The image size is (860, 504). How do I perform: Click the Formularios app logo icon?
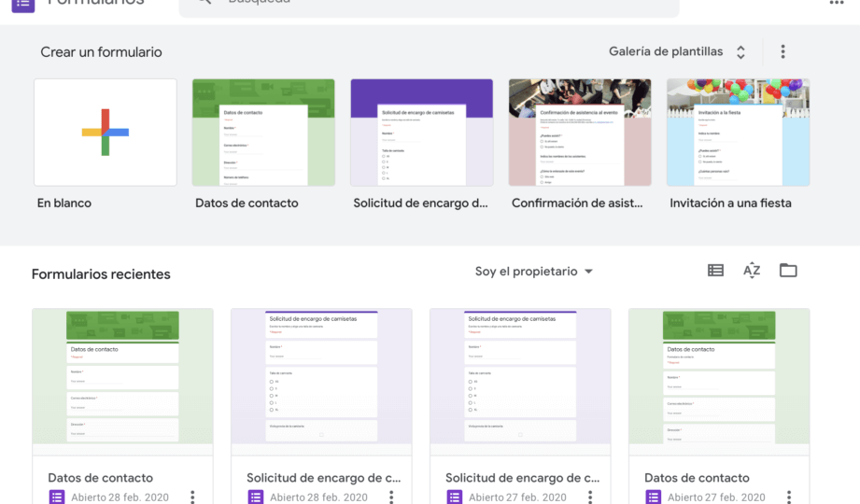pos(23,3)
